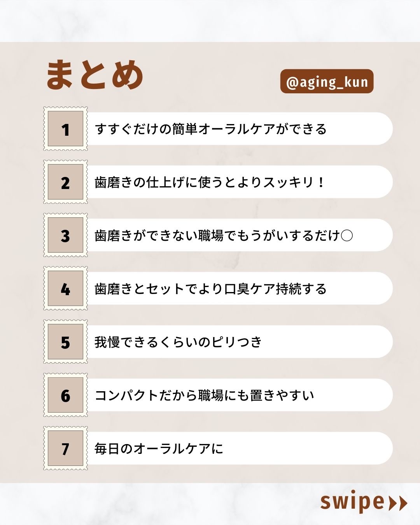Click the number 2 stamp icon

(65, 182)
